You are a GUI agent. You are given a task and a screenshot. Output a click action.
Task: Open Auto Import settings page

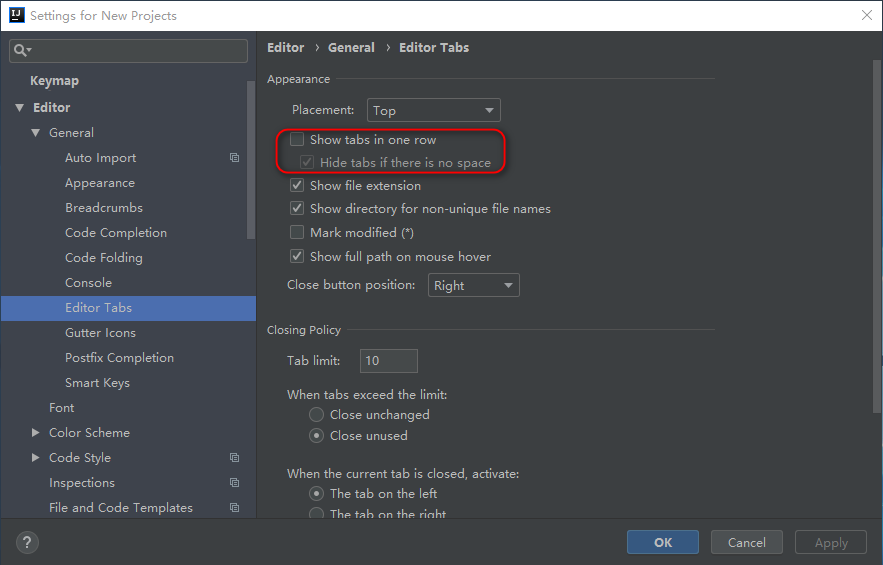point(100,158)
